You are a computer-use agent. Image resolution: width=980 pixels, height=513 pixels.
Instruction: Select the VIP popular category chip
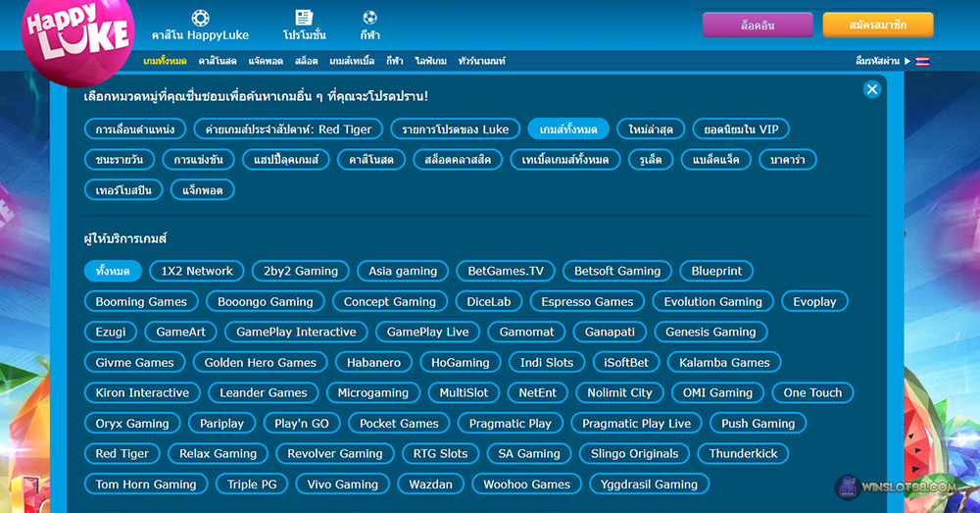pyautogui.click(x=741, y=128)
